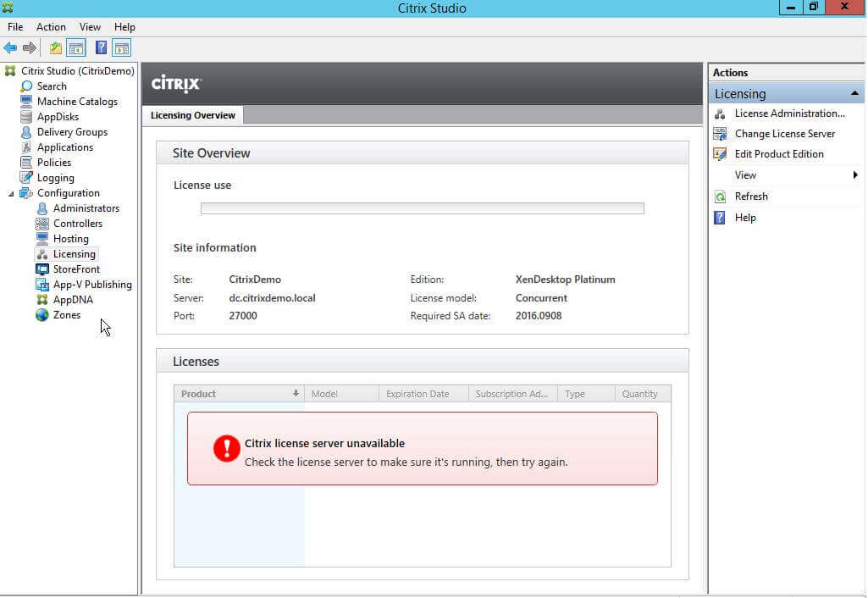Image resolution: width=868 pixels, height=598 pixels.
Task: Select Citrix Studio (CitrixDemo) root node
Action: click(x=78, y=71)
